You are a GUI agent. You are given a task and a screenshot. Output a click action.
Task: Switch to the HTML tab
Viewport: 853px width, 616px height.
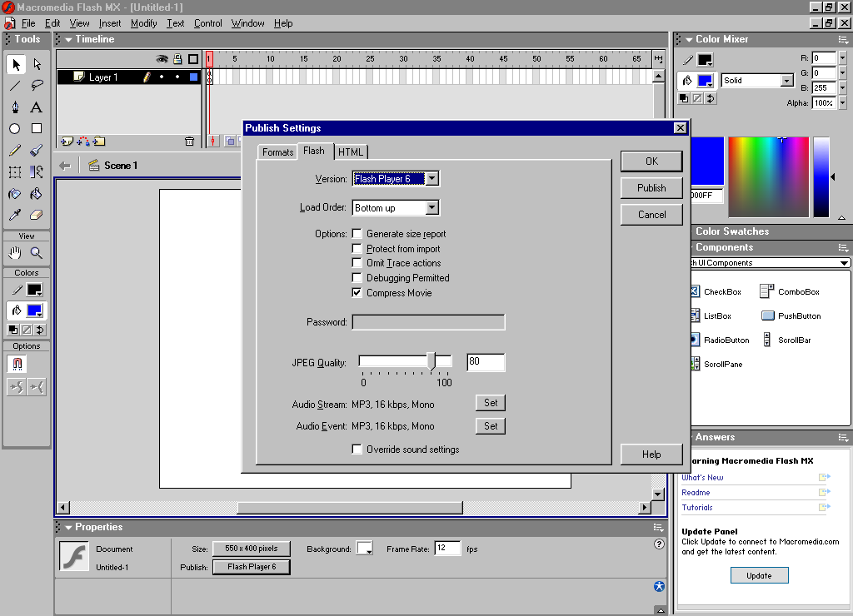tap(351, 152)
